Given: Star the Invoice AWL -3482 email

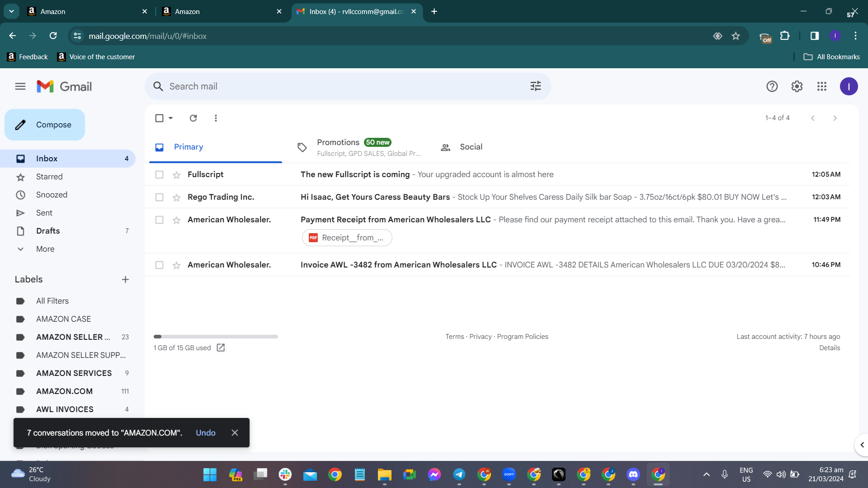Looking at the screenshot, I should [x=176, y=265].
